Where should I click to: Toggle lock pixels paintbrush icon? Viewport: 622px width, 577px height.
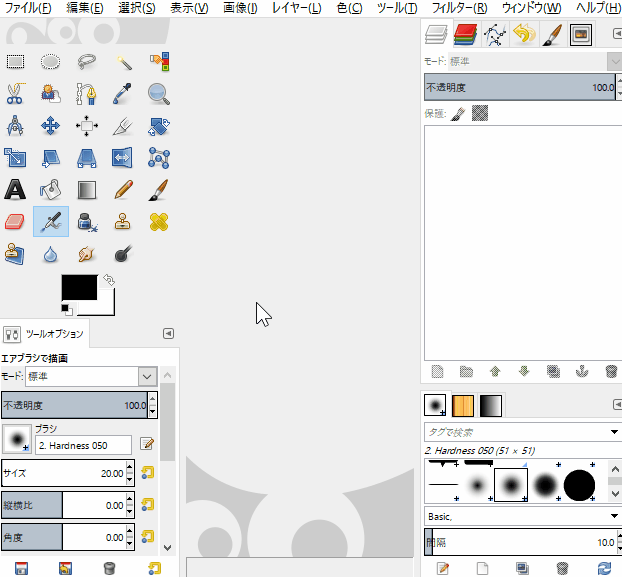(458, 114)
